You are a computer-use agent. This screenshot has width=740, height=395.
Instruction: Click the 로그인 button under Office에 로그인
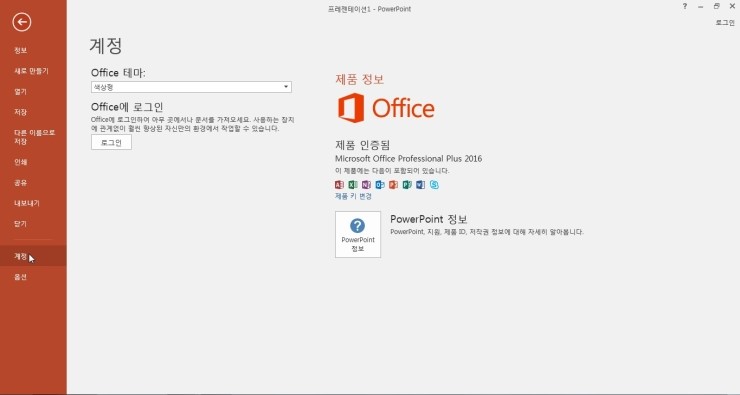coord(111,143)
